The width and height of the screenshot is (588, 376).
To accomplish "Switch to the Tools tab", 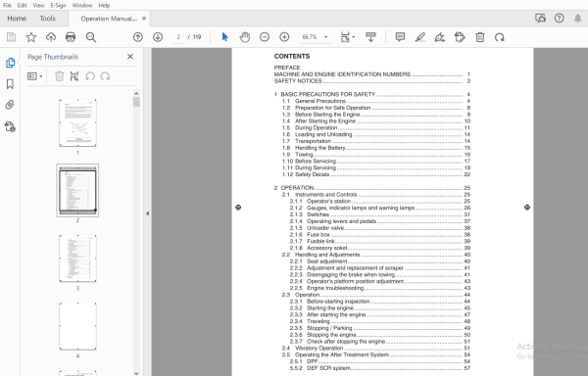I will tap(48, 19).
